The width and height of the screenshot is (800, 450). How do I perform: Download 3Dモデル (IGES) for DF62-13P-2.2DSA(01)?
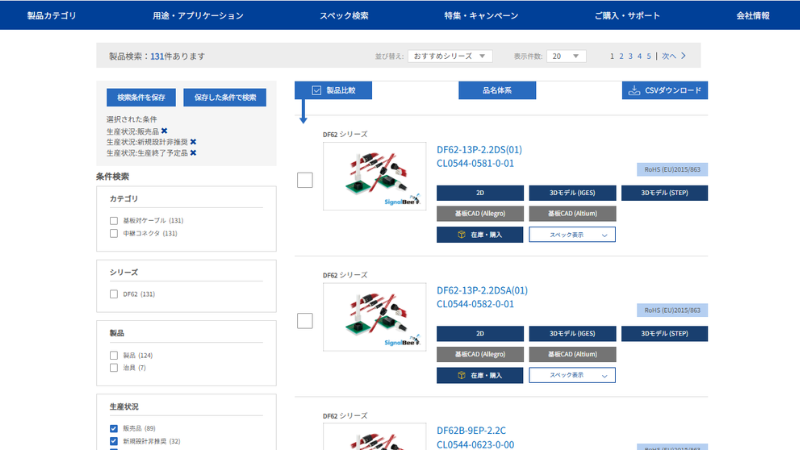click(x=572, y=334)
